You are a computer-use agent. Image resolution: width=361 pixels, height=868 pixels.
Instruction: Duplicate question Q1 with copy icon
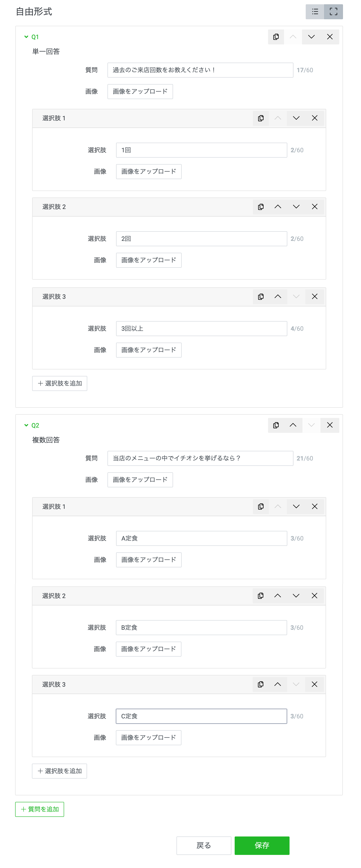(276, 37)
